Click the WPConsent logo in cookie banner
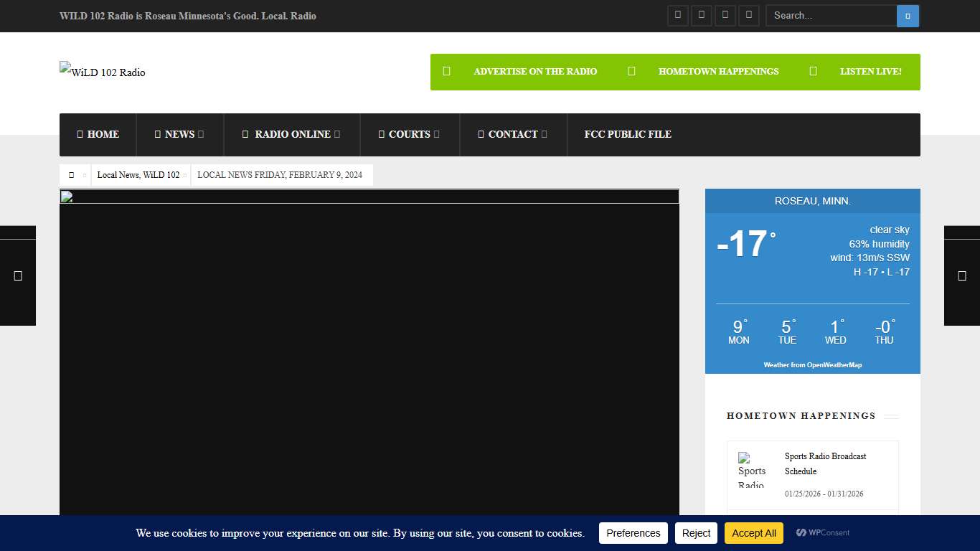The height and width of the screenshot is (551, 980). click(823, 533)
